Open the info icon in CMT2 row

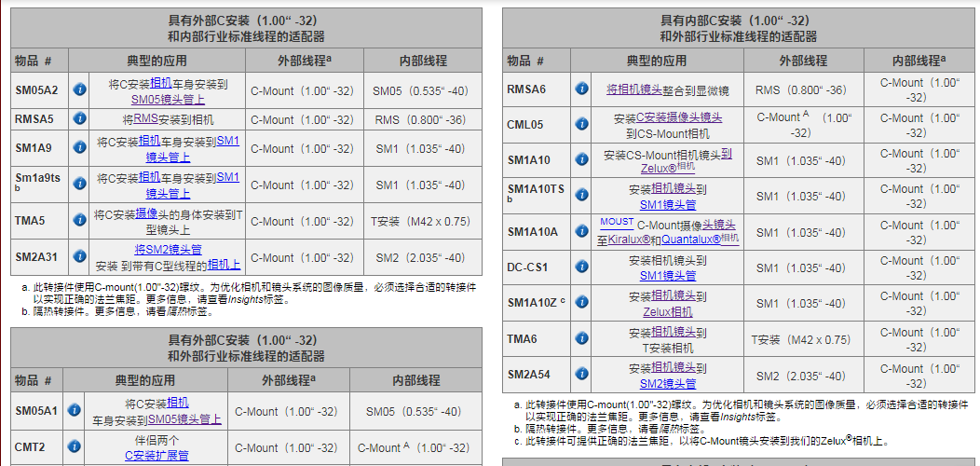click(73, 447)
